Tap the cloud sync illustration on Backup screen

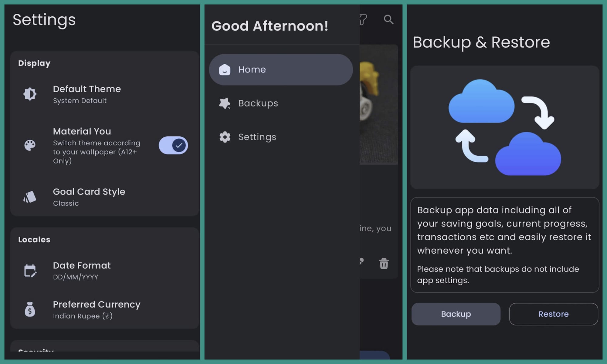click(x=504, y=127)
